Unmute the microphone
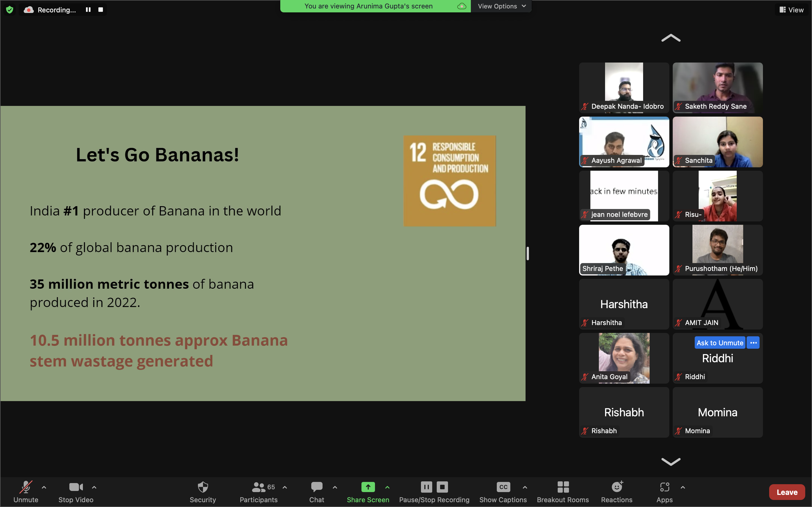The width and height of the screenshot is (812, 507). click(x=26, y=492)
